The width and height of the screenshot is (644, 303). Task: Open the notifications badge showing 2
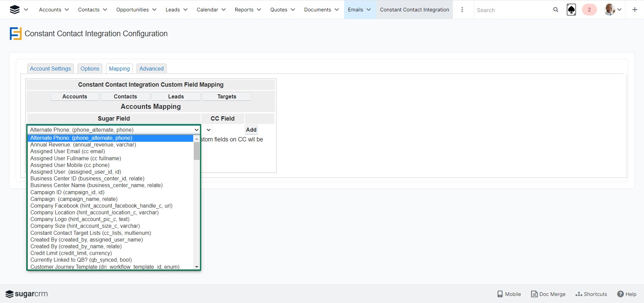point(589,10)
